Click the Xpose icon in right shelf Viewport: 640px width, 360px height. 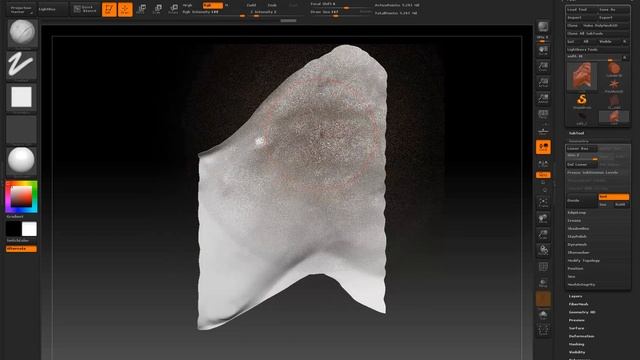coord(543,330)
